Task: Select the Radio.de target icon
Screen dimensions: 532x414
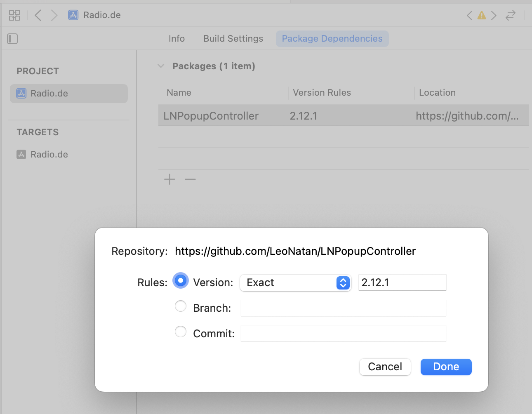Action: [x=21, y=154]
